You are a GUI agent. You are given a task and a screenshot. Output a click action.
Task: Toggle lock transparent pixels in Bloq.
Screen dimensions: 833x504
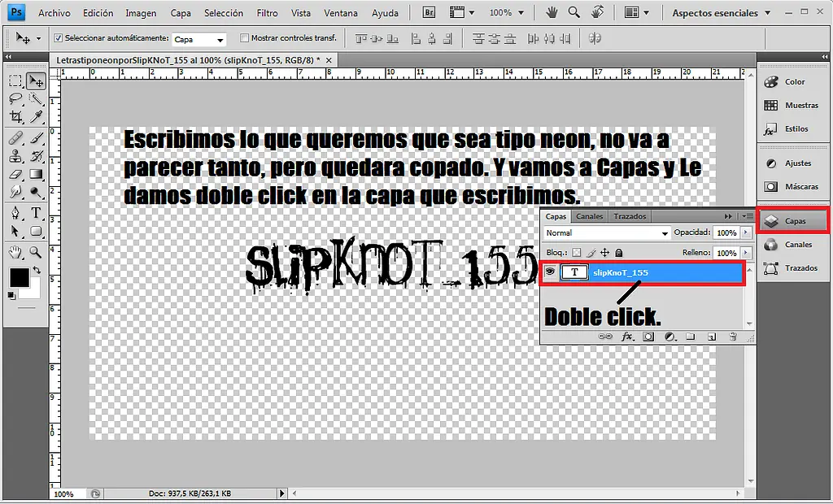click(x=577, y=253)
